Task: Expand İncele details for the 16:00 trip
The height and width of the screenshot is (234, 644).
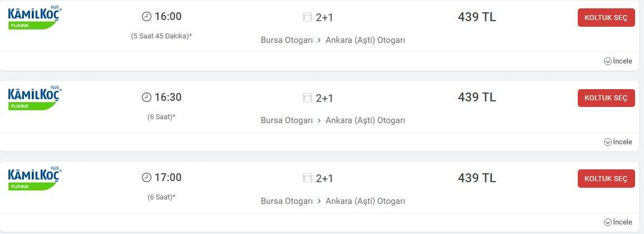Action: pos(618,61)
